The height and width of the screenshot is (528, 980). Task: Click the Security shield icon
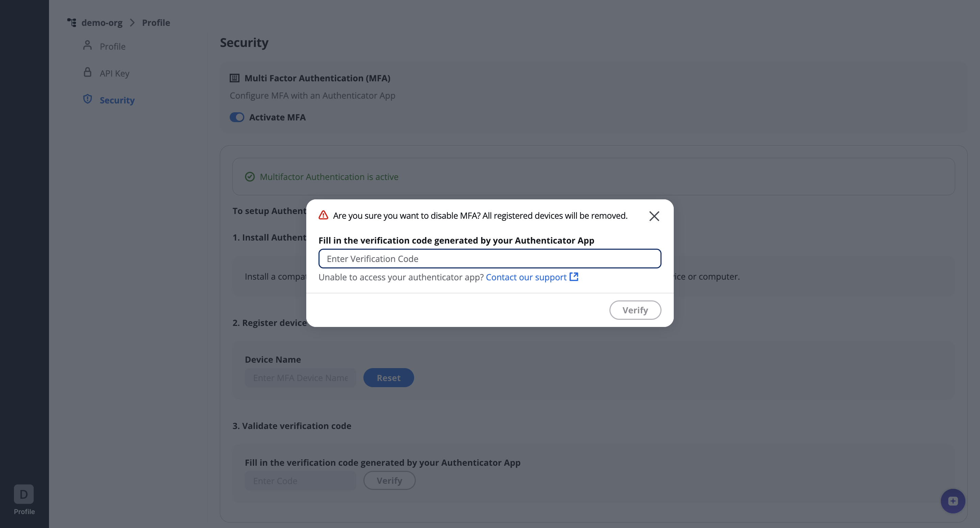point(87,99)
